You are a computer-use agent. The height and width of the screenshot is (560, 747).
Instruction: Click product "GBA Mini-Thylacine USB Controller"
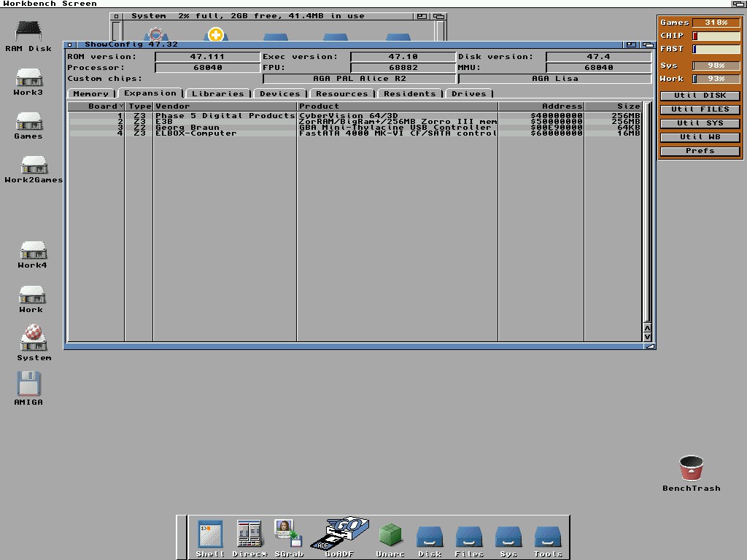[x=395, y=128]
